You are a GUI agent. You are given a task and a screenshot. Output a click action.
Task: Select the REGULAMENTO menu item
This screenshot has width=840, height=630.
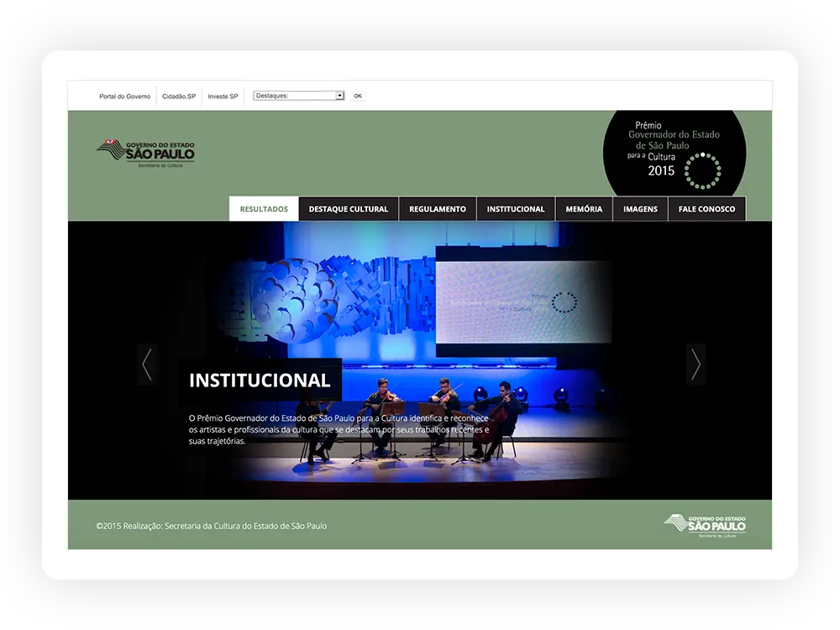(438, 208)
